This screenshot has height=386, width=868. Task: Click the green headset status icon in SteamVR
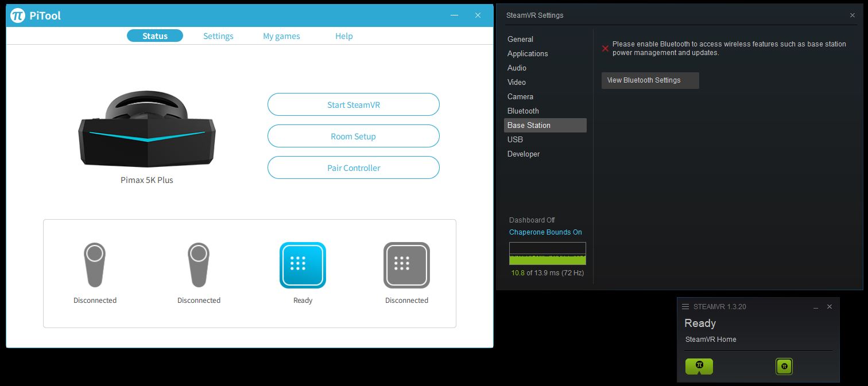(699, 366)
